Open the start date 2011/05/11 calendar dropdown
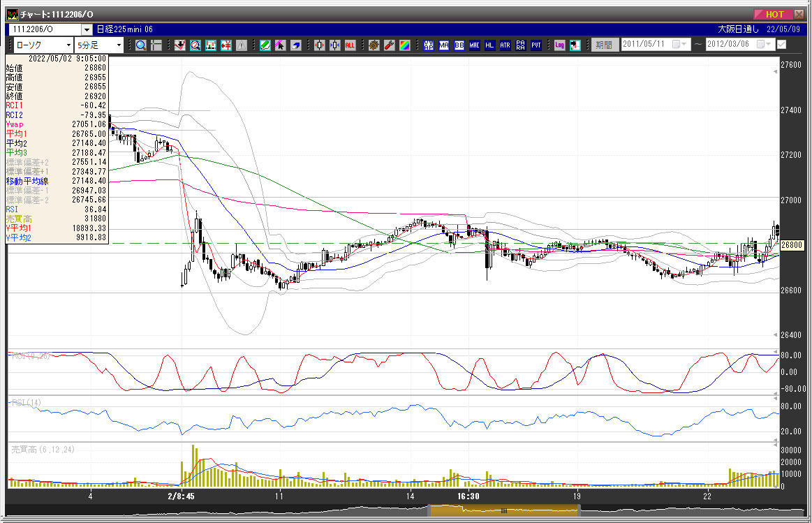The width and height of the screenshot is (812, 523). click(x=679, y=45)
